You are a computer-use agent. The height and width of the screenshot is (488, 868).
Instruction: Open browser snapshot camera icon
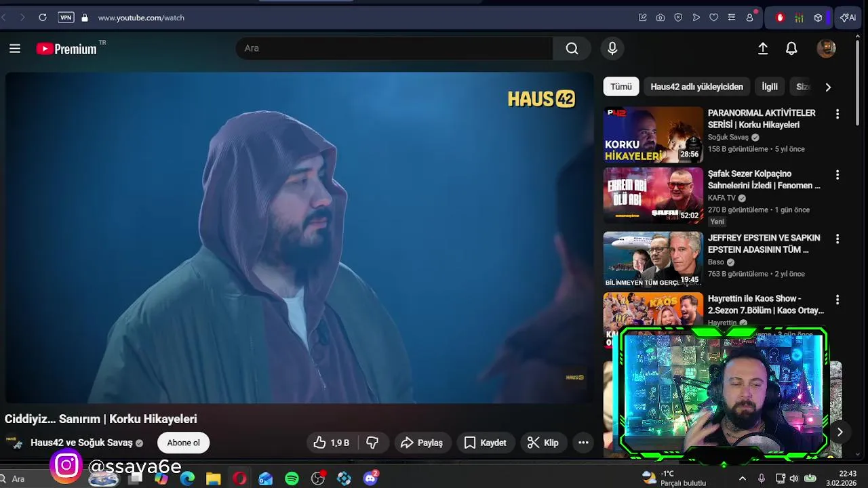tap(660, 18)
